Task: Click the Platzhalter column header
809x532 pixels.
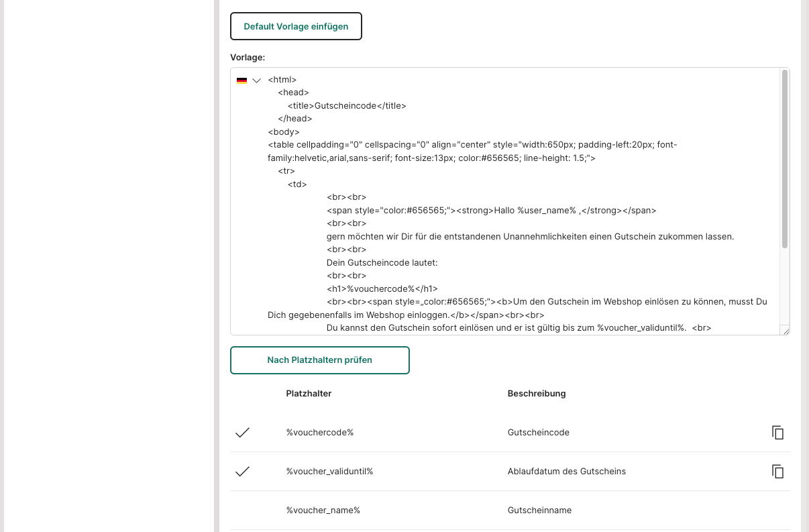Action: [x=309, y=394]
